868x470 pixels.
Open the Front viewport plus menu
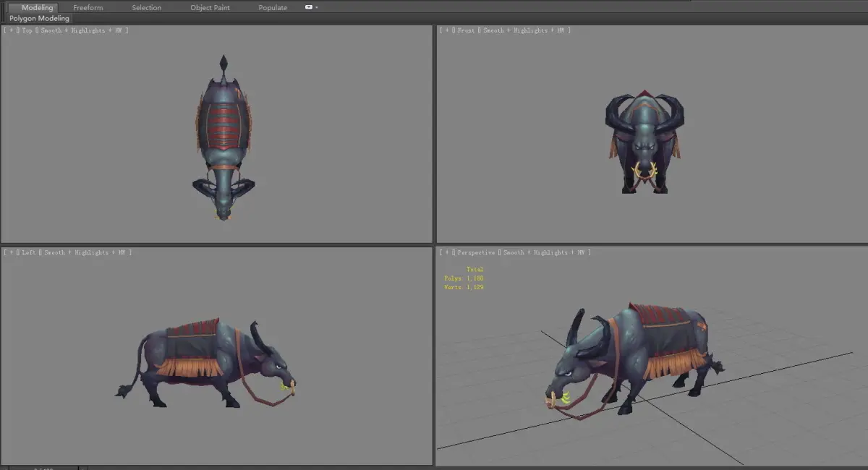click(447, 30)
